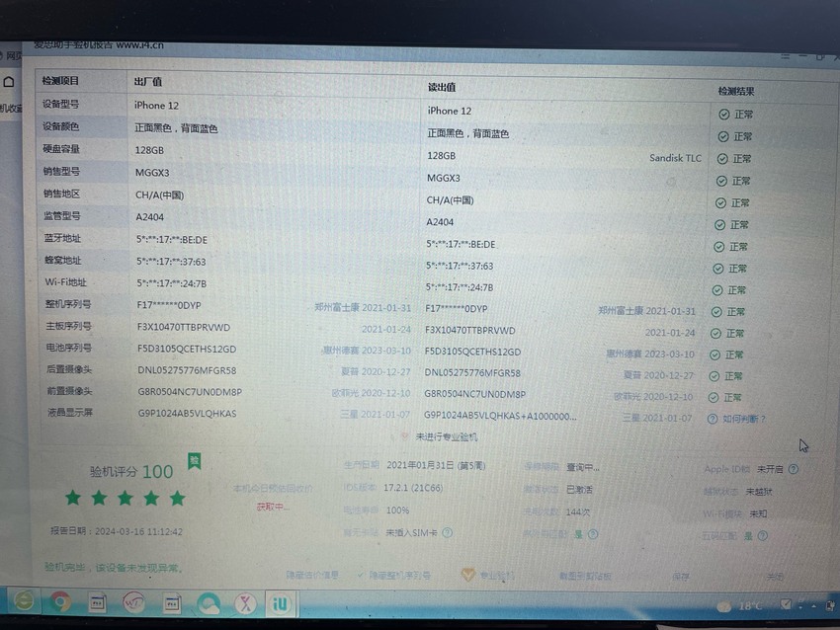The height and width of the screenshot is (630, 840).
Task: Open Chrome from the taskbar
Action: point(60,602)
